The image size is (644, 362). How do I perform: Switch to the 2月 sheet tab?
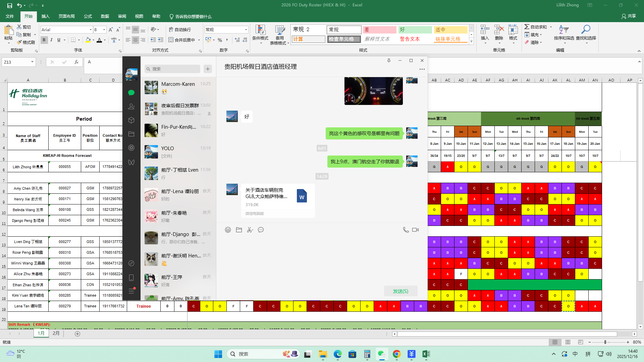tap(56, 334)
